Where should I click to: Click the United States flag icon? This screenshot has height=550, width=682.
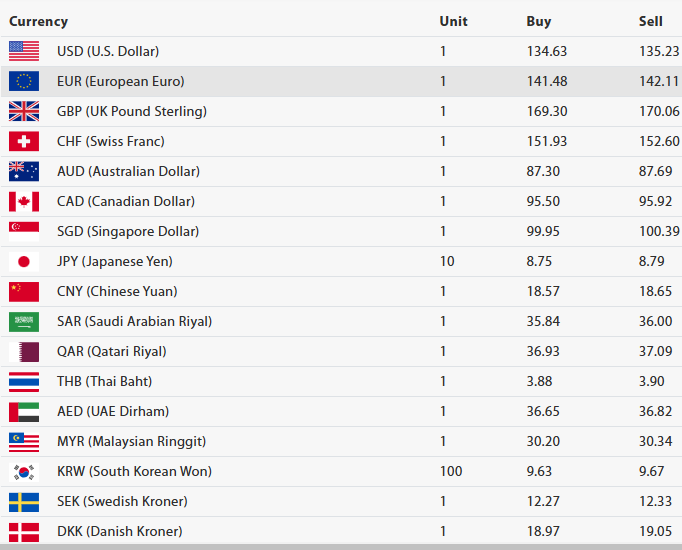[24, 51]
